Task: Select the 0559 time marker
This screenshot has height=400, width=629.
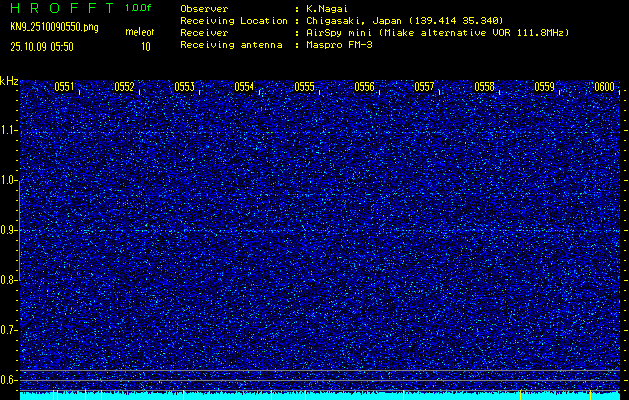Action: [x=544, y=87]
